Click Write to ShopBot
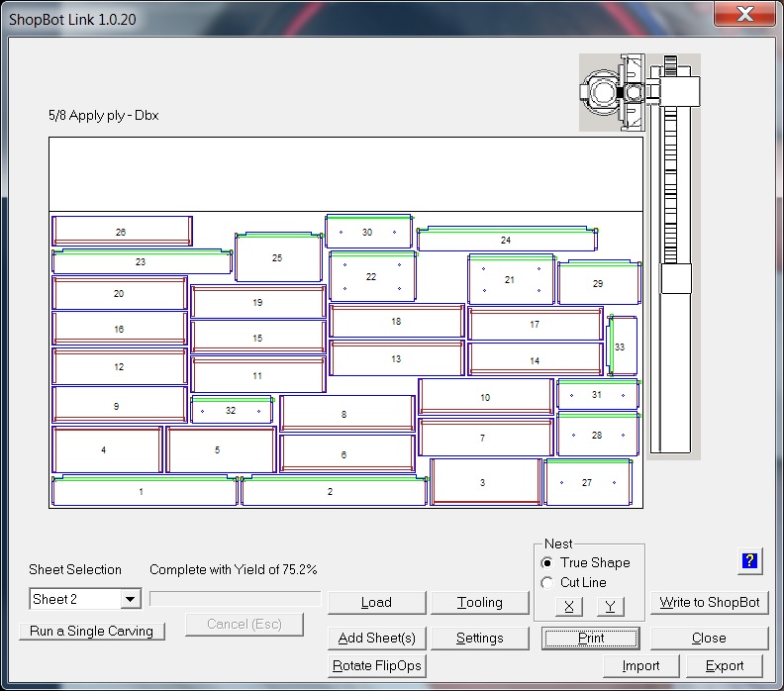Image resolution: width=784 pixels, height=691 pixels. (x=709, y=602)
